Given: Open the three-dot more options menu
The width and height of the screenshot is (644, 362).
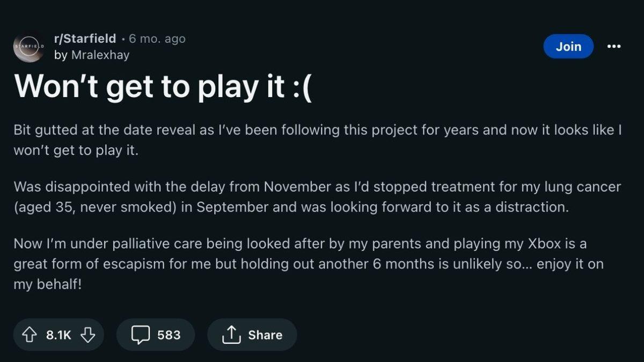Looking at the screenshot, I should (613, 47).
